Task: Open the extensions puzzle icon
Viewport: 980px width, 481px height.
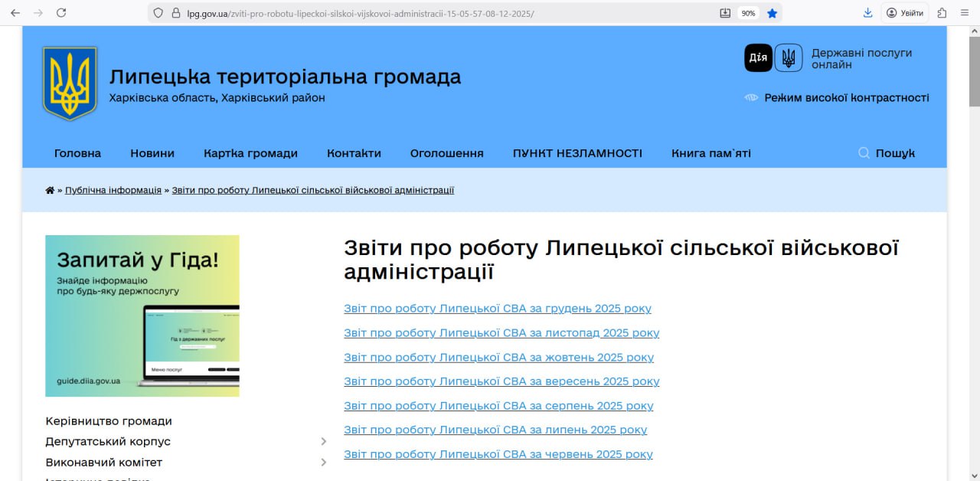Action: point(942,13)
